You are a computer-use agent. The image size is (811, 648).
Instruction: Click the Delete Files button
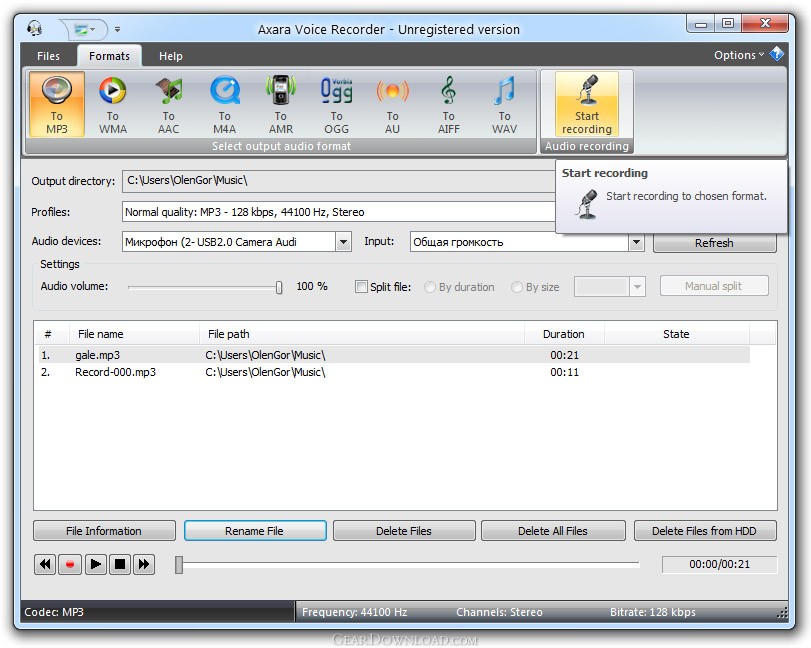[404, 531]
